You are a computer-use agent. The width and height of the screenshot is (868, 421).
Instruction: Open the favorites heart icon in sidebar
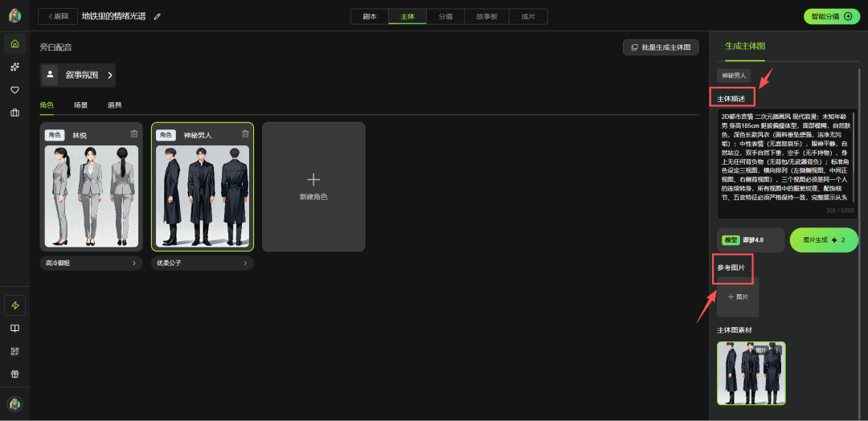14,90
